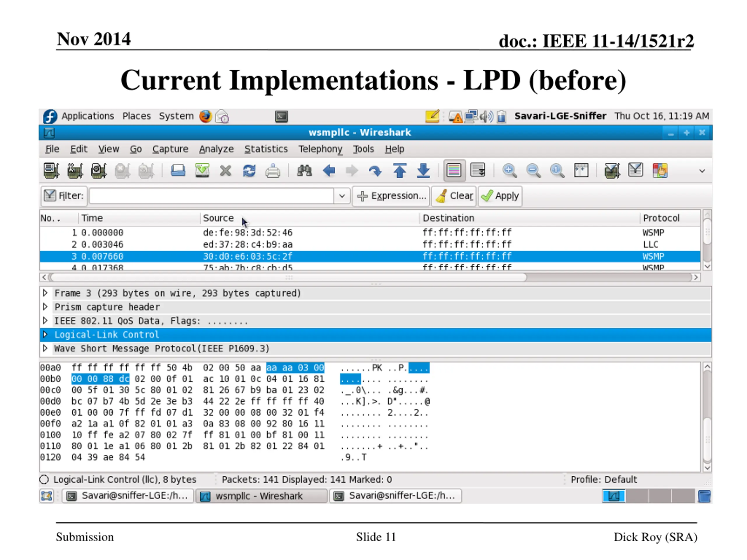Click the expert info status circle
Viewport: 747px width, 560px height.
coord(44,480)
